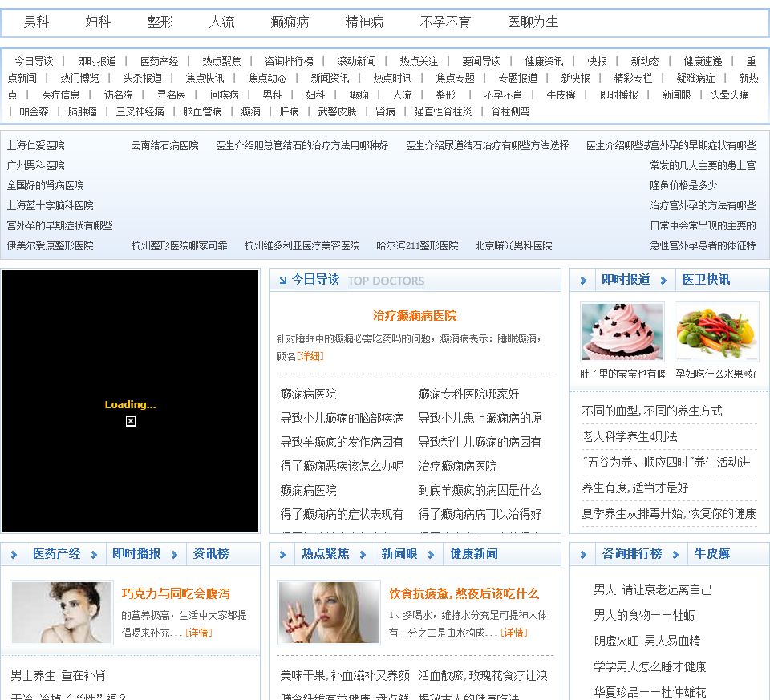Image resolution: width=770 pixels, height=700 pixels.
Task: Switch to the 医卫快讯 tab
Action: pyautogui.click(x=706, y=279)
